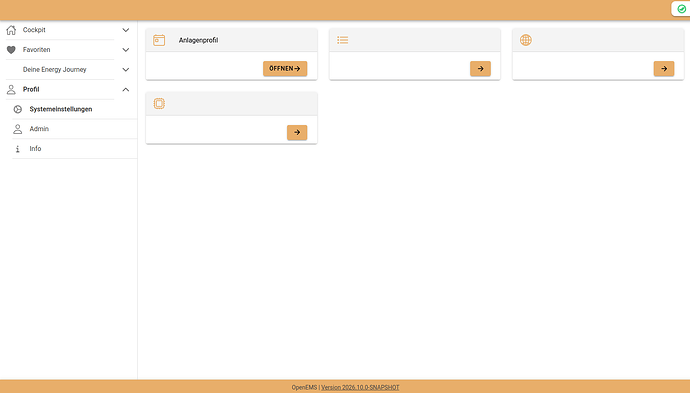Screen dimensions: 690x393
Task: Click arrow button on list card
Action: pos(481,69)
